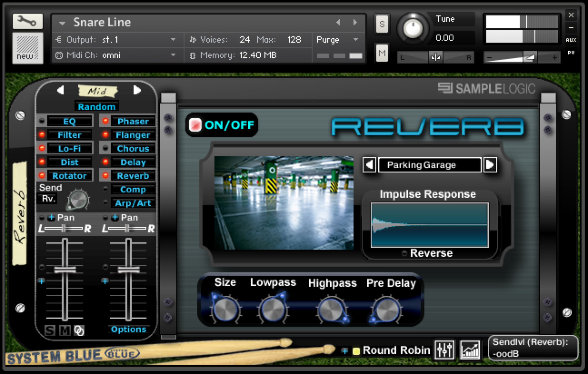Open the Flanger effect tab

[133, 135]
